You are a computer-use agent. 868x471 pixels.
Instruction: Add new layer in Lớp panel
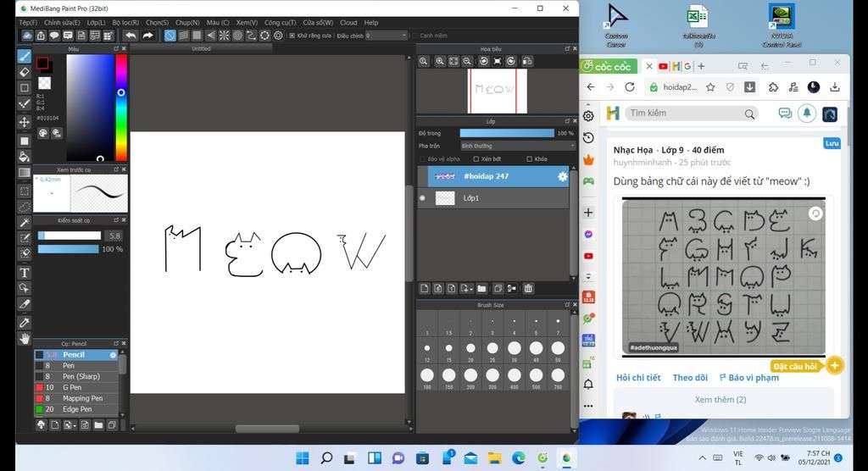tap(424, 288)
